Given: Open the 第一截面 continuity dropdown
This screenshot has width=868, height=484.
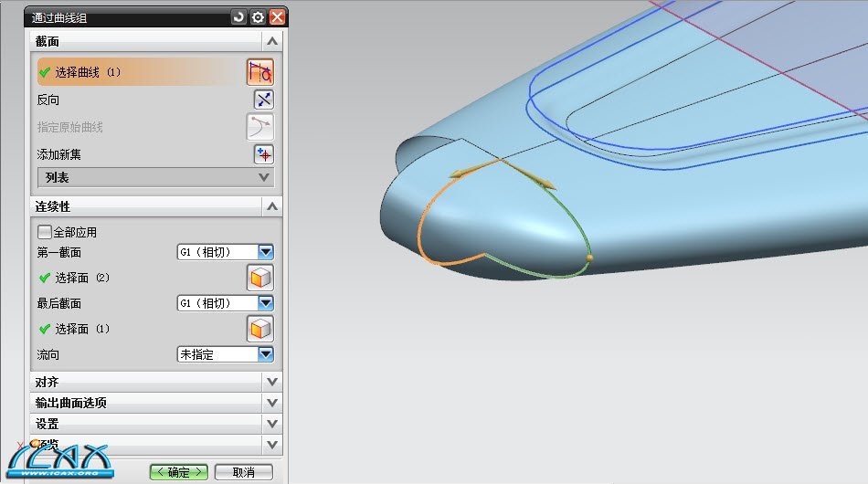Looking at the screenshot, I should (266, 252).
